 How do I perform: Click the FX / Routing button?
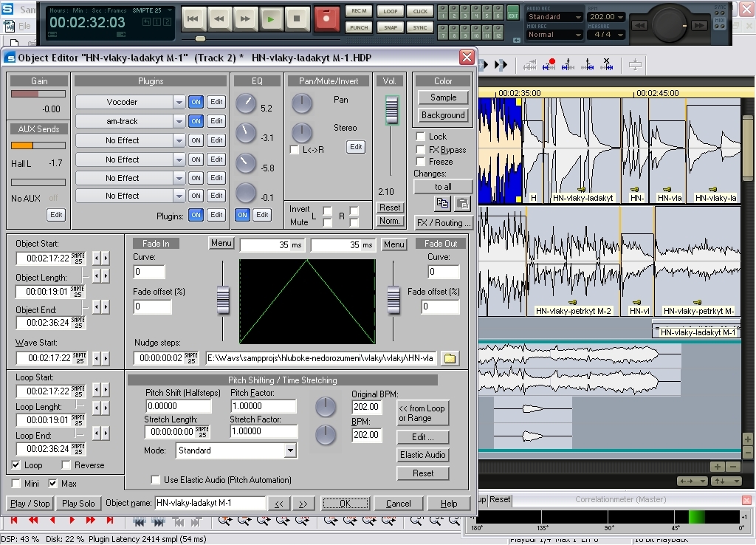click(443, 222)
